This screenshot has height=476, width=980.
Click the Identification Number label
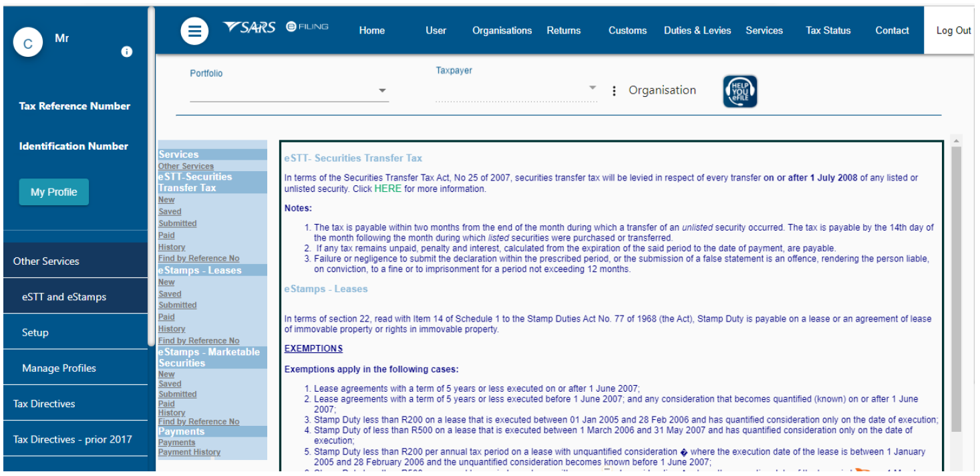(x=73, y=146)
